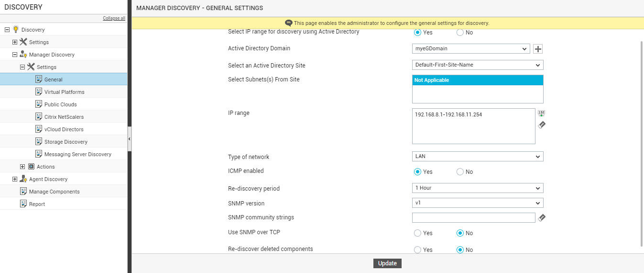The image size is (644, 273).
Task: Open Storage Discovery settings page
Action: (x=66, y=142)
